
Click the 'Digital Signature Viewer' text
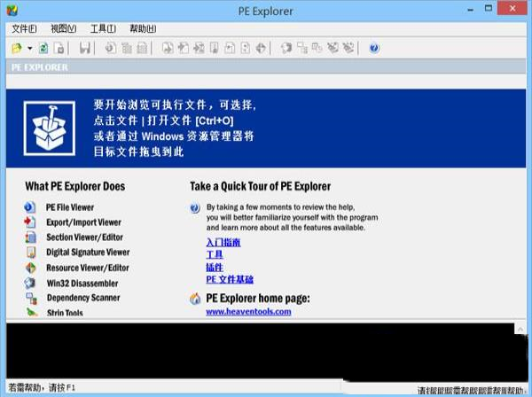88,253
